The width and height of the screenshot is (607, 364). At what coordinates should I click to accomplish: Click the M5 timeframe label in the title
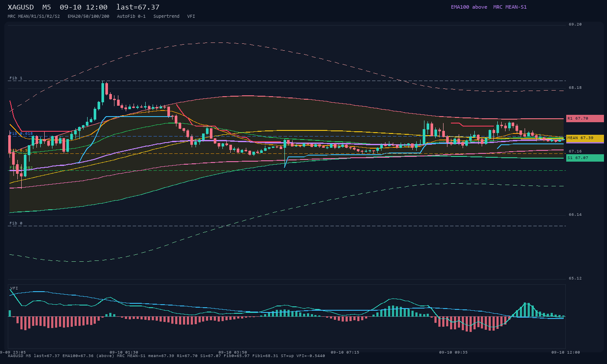[47, 7]
